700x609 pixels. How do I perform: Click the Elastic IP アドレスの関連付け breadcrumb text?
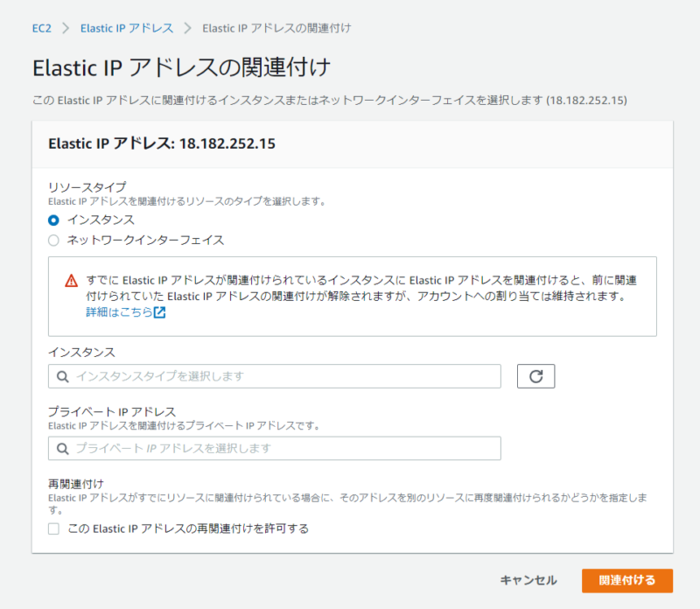[x=276, y=28]
